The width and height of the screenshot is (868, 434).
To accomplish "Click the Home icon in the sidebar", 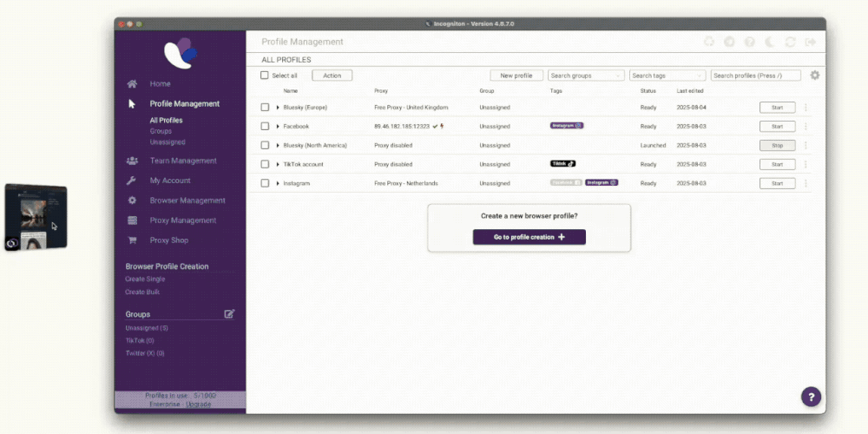I will tap(132, 84).
